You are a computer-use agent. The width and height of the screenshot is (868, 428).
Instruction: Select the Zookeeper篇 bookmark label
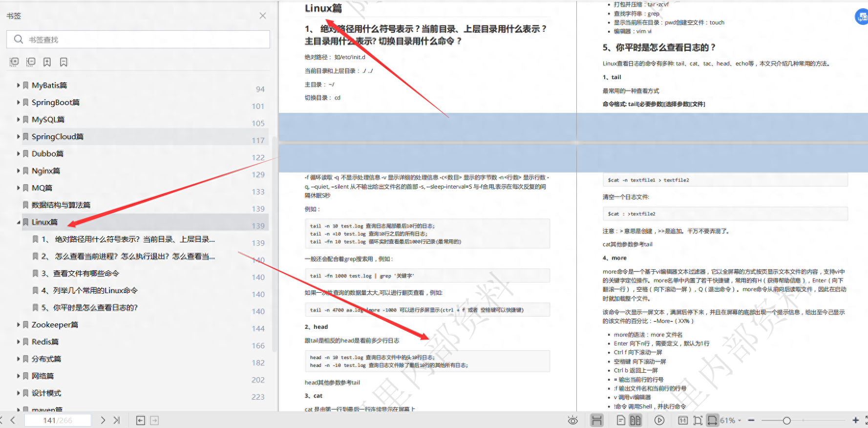pos(55,324)
